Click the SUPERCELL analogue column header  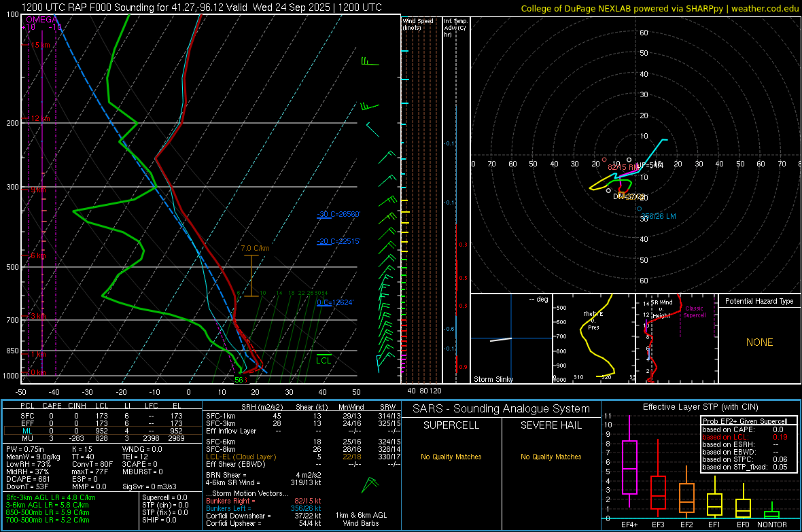click(451, 425)
